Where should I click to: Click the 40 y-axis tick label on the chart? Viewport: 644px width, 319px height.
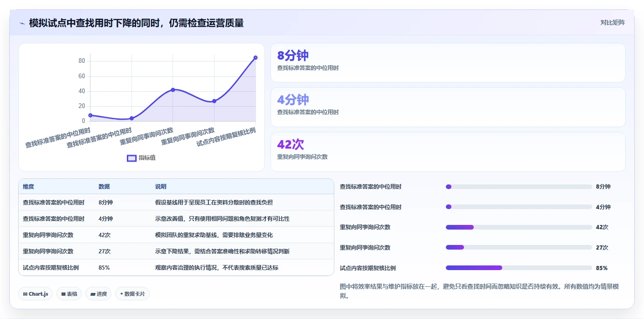[x=82, y=91]
